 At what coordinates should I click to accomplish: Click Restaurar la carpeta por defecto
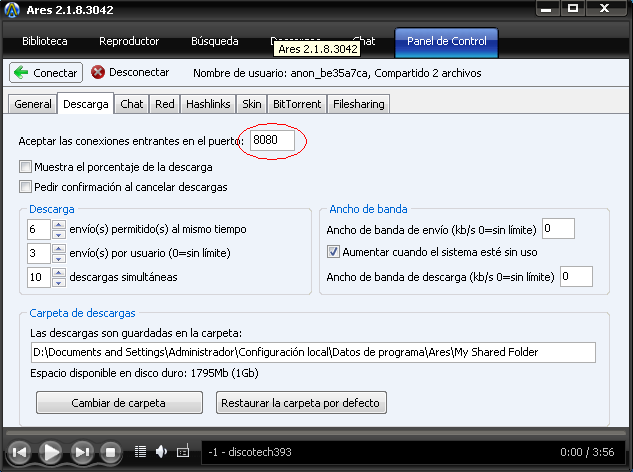pos(301,403)
